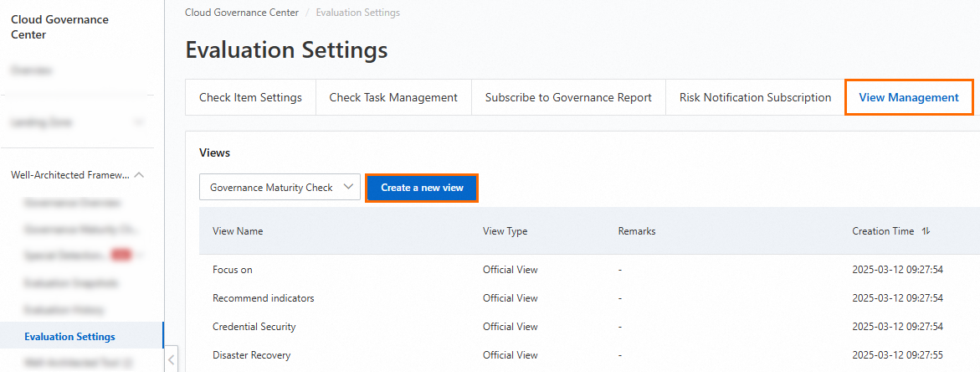Screen dimensions: 980x372
Task: Open the Overview item in the sidebar
Action: click(32, 70)
